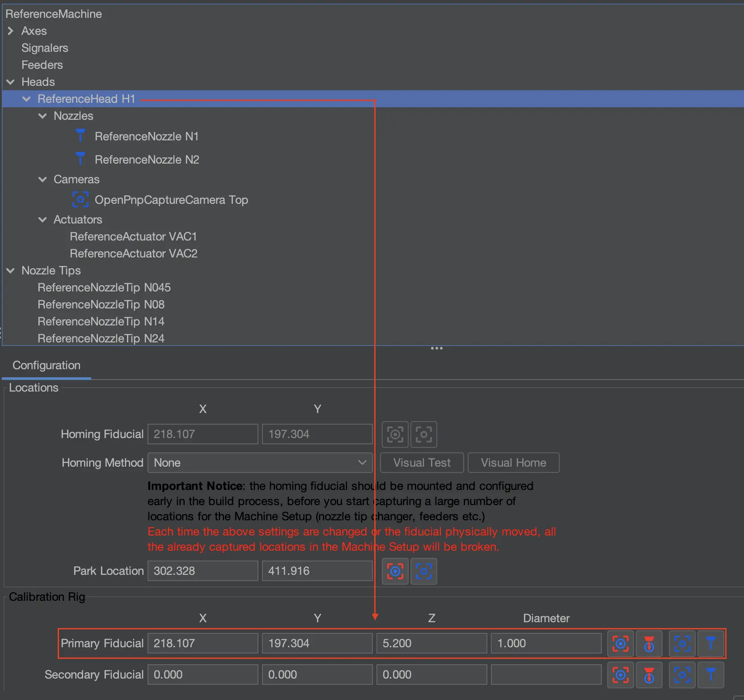Capture nozzle location for Secondary Fiducial
Image resolution: width=744 pixels, height=700 pixels.
(x=649, y=675)
